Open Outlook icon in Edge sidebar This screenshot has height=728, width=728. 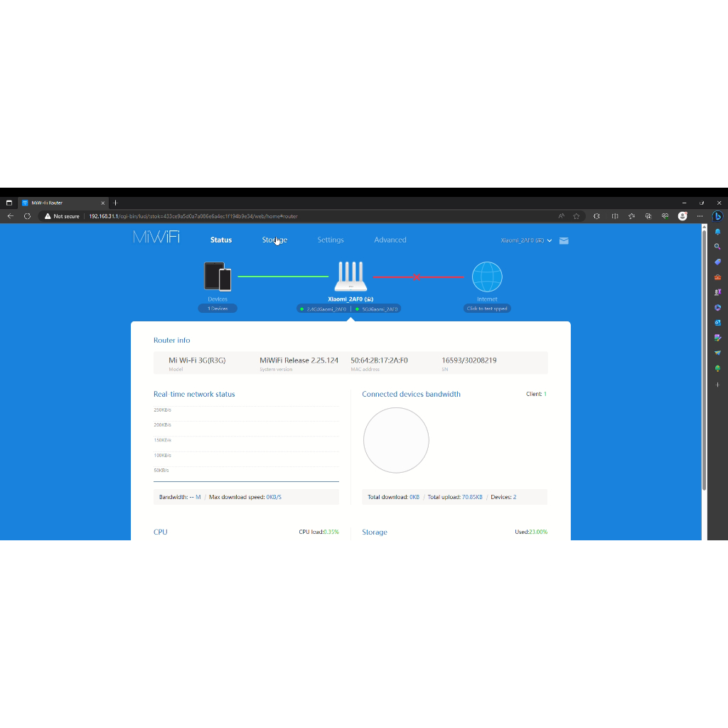coord(717,323)
